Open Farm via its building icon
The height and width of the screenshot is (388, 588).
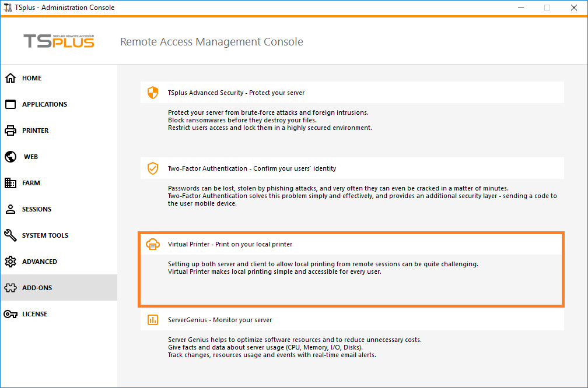pos(10,183)
